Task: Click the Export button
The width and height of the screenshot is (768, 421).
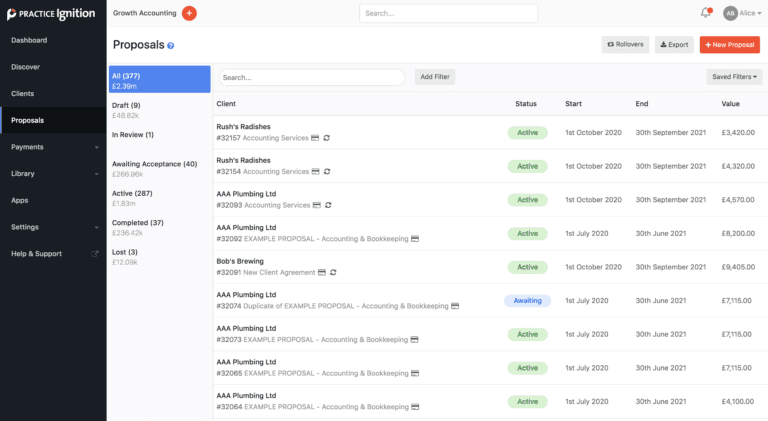Action: pos(674,45)
